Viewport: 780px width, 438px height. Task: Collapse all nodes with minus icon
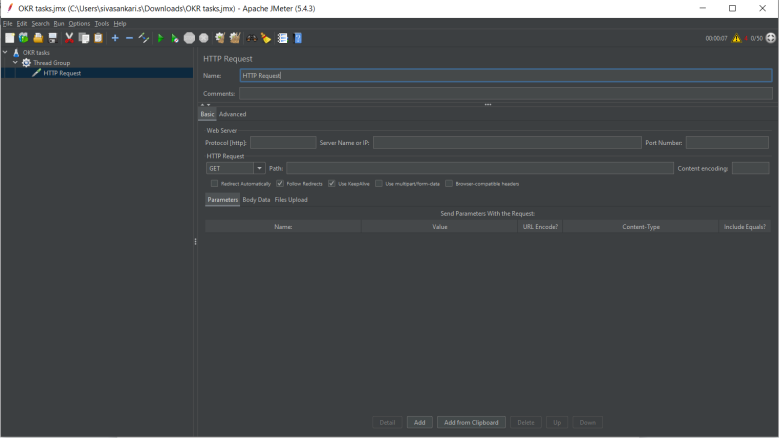click(x=129, y=38)
